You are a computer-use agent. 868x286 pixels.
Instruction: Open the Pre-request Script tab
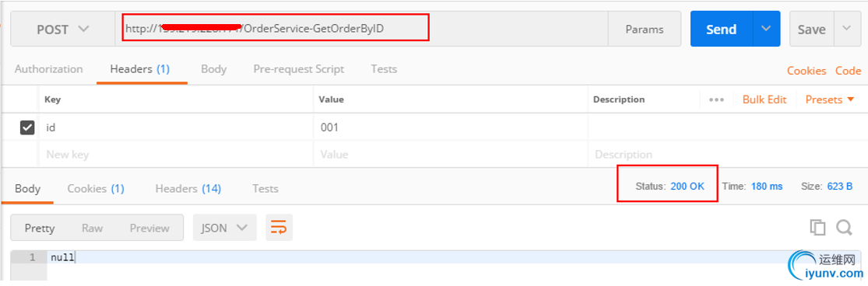pyautogui.click(x=298, y=70)
